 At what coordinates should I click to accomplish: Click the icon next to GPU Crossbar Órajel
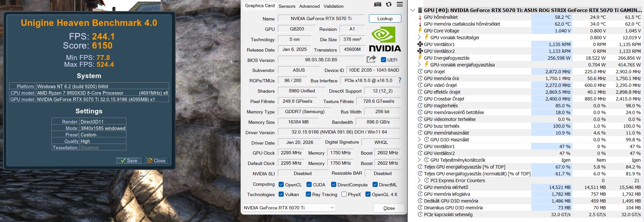[x=420, y=99]
